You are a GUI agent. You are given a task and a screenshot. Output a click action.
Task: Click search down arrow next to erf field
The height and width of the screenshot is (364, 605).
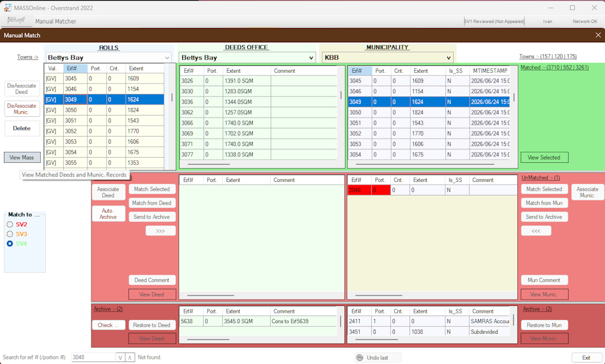pyautogui.click(x=120, y=358)
